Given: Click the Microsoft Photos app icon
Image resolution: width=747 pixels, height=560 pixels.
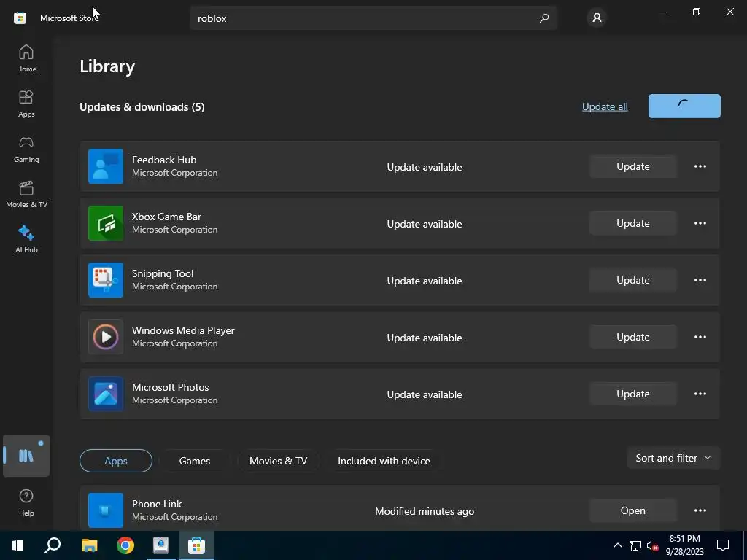Looking at the screenshot, I should [106, 394].
